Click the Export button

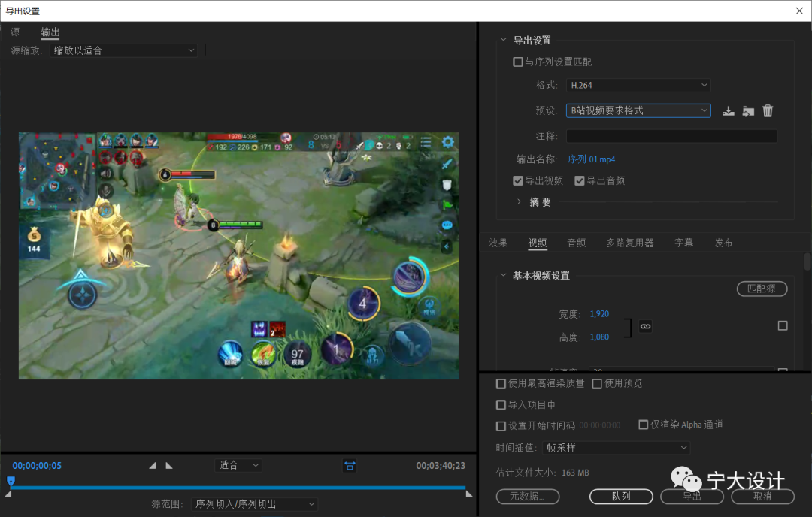692,496
